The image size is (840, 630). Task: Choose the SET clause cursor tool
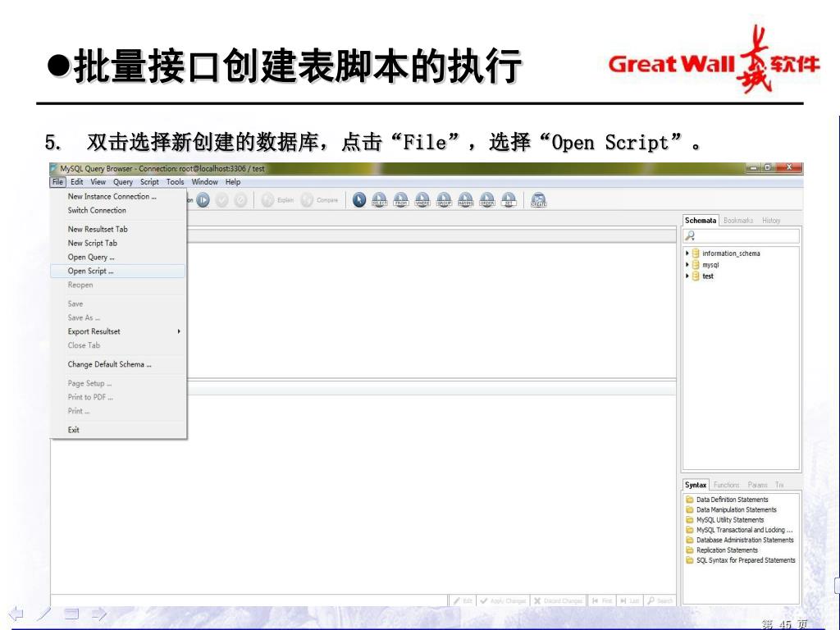tap(509, 200)
